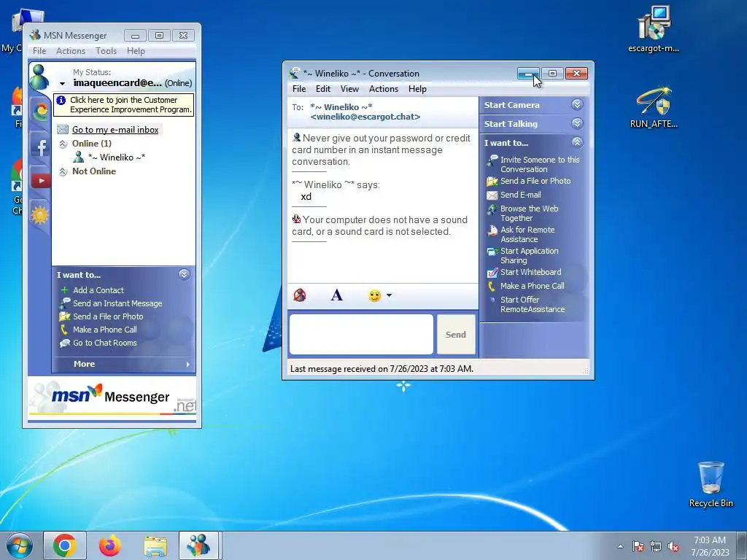Click the network tray icon
747x560 pixels.
click(x=656, y=547)
